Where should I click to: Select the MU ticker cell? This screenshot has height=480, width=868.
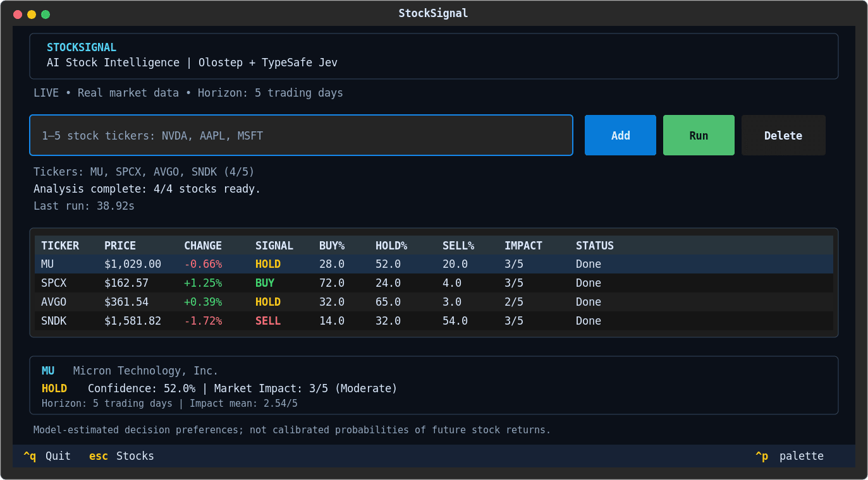[x=47, y=264]
